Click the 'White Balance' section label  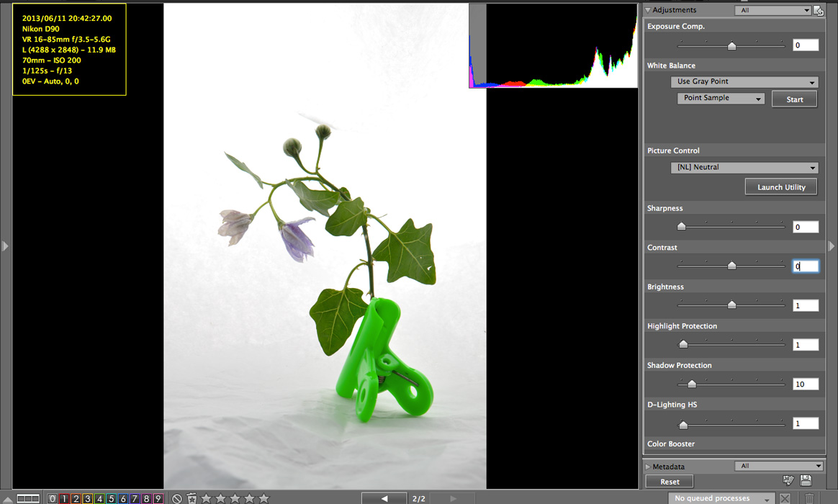pos(671,66)
